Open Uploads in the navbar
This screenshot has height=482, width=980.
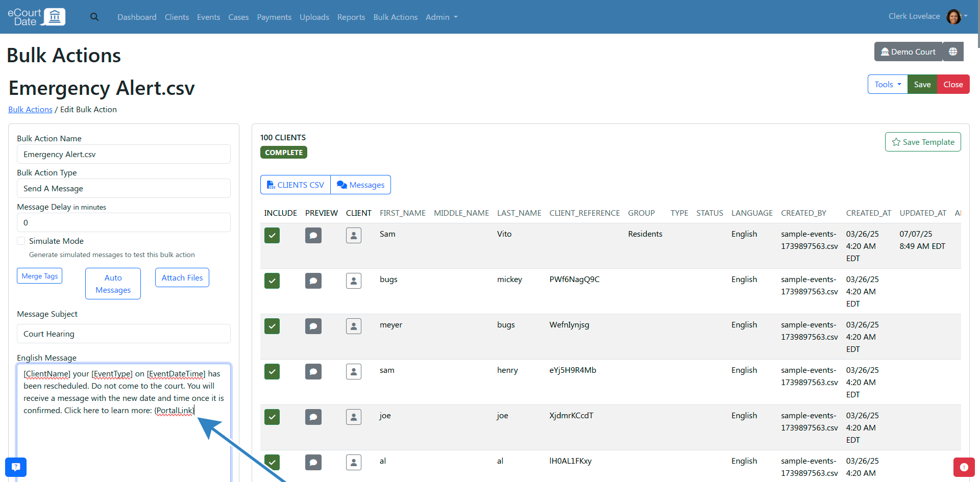click(x=314, y=17)
